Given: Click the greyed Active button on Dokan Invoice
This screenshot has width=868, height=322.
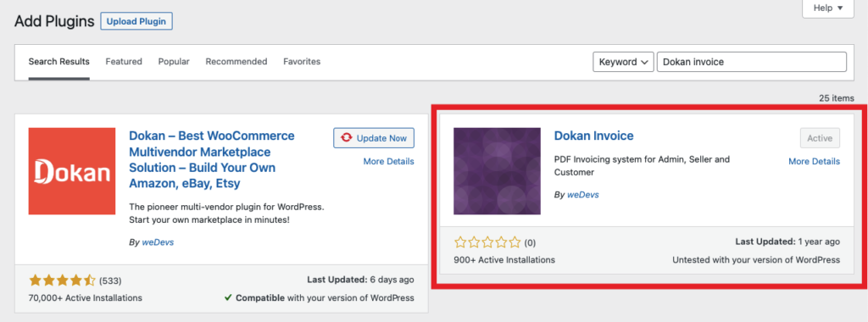Looking at the screenshot, I should click(x=820, y=138).
